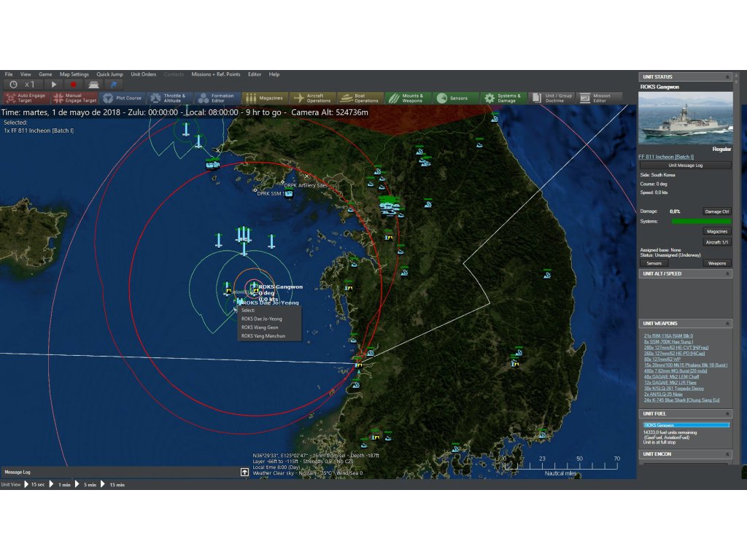Select ROKS Wang Geon from popup list
This screenshot has width=747, height=560.
260,327
